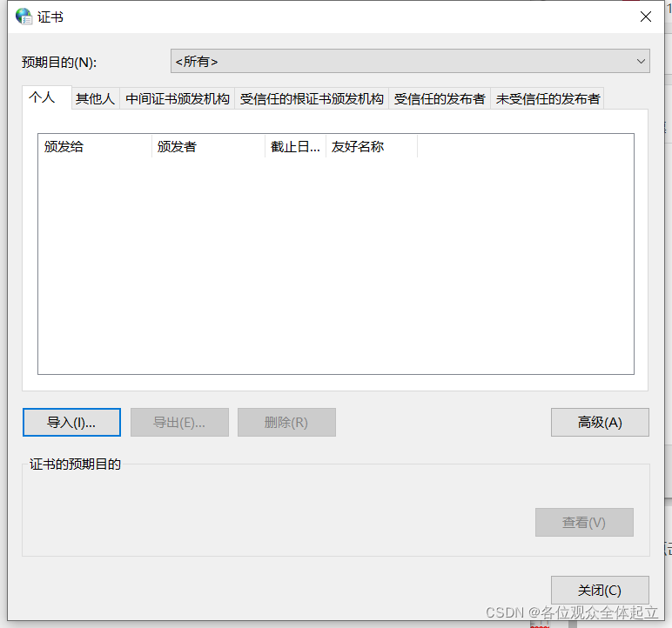
Task: Click the disabled 导出(E)... button
Action: pos(179,423)
